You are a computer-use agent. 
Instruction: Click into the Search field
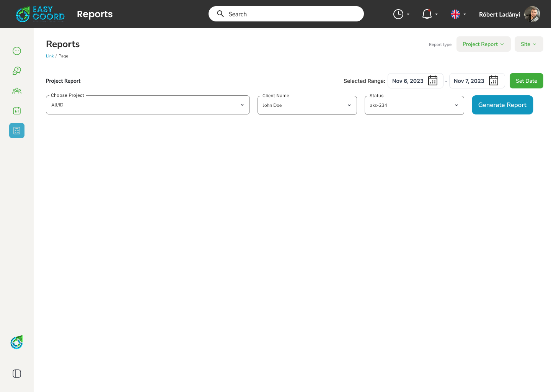[x=291, y=14]
